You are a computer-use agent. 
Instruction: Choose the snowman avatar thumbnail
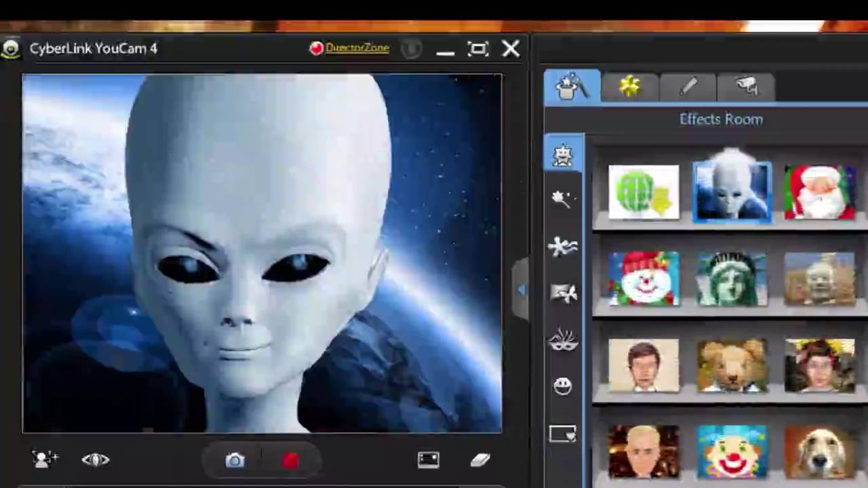tap(644, 279)
